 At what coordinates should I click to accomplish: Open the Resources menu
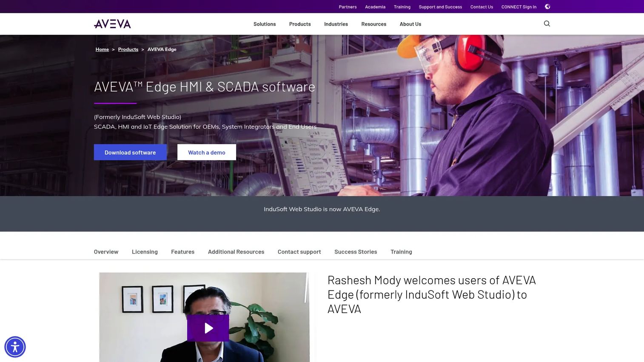pos(374,24)
